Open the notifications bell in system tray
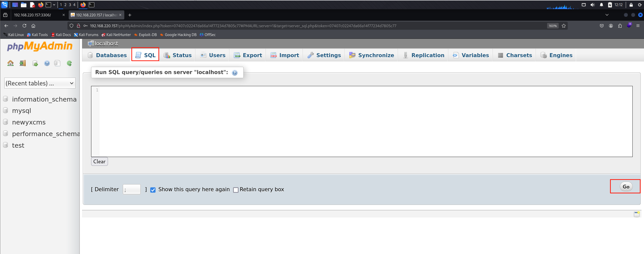Viewport: 644px width, 254px height. [601, 5]
